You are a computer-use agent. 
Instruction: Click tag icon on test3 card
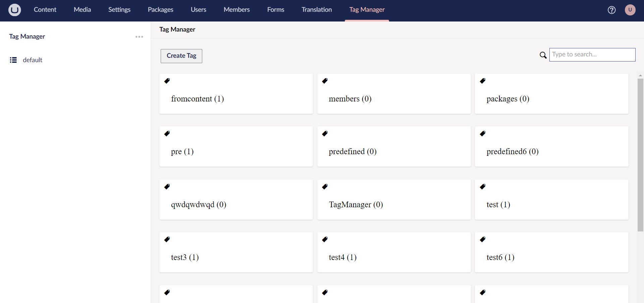pyautogui.click(x=167, y=240)
